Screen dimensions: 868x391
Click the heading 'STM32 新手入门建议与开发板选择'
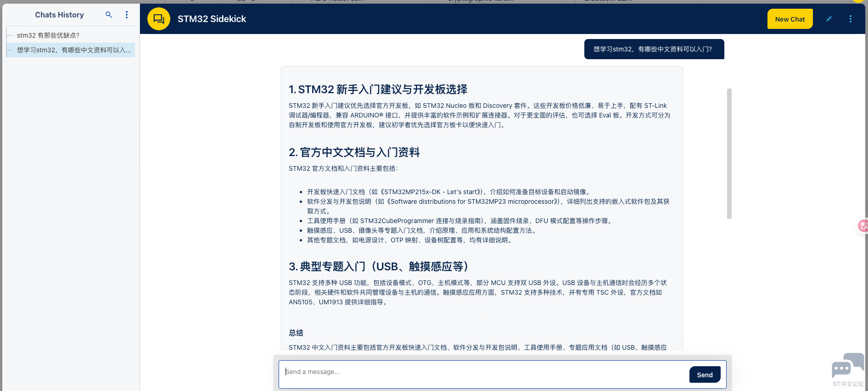point(378,89)
